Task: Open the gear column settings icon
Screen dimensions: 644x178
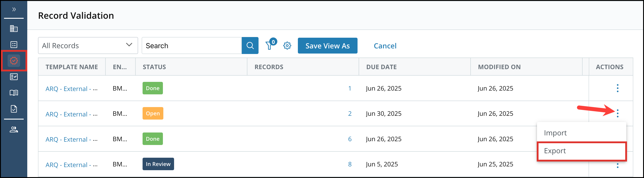Action: 287,46
